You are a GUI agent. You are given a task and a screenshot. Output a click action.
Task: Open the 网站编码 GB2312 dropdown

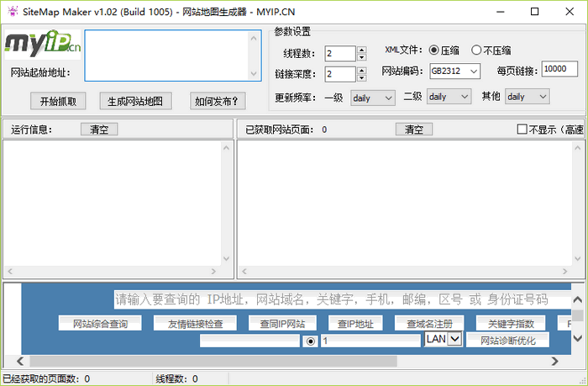[x=455, y=71]
